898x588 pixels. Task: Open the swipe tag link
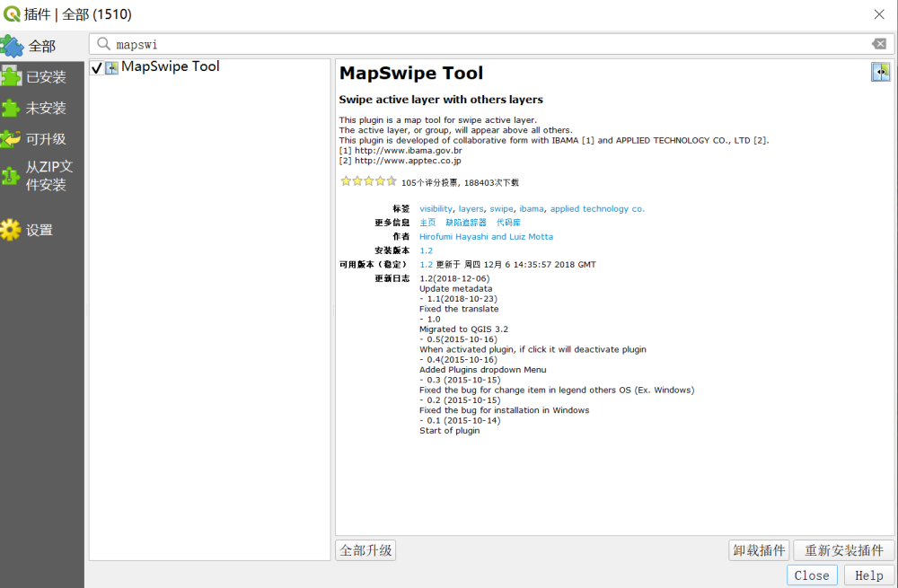tap(501, 209)
